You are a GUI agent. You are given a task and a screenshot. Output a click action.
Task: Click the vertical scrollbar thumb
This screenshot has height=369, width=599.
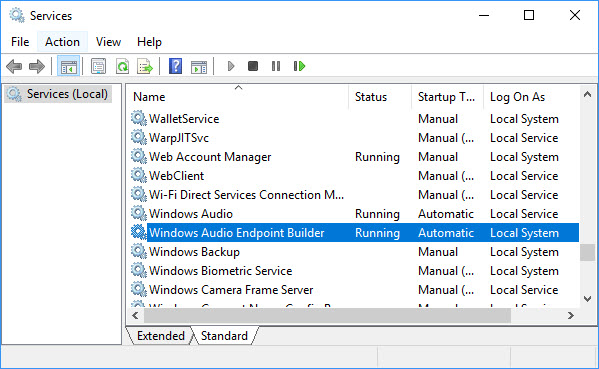(588, 252)
